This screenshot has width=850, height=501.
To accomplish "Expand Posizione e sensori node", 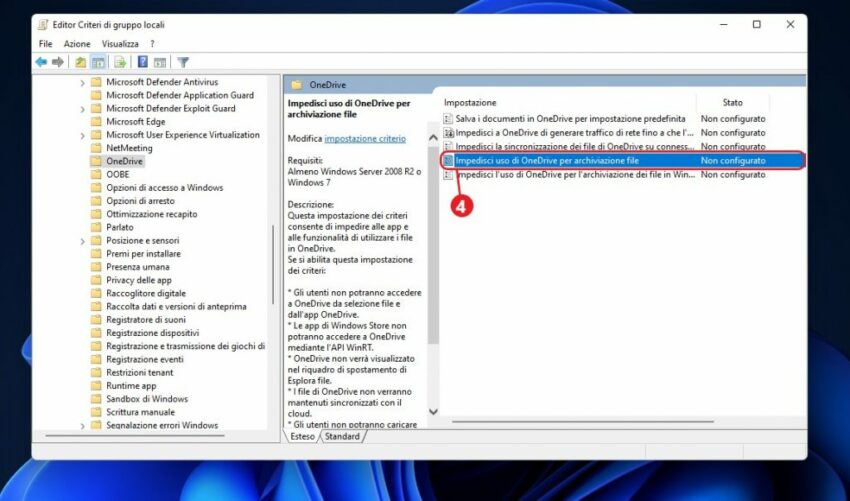I will [x=82, y=241].
